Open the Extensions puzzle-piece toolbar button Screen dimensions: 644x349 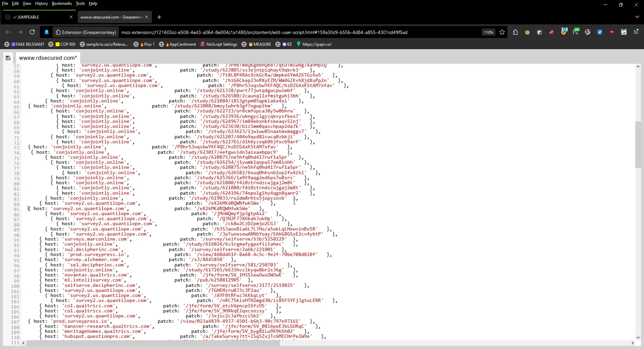coord(515,32)
